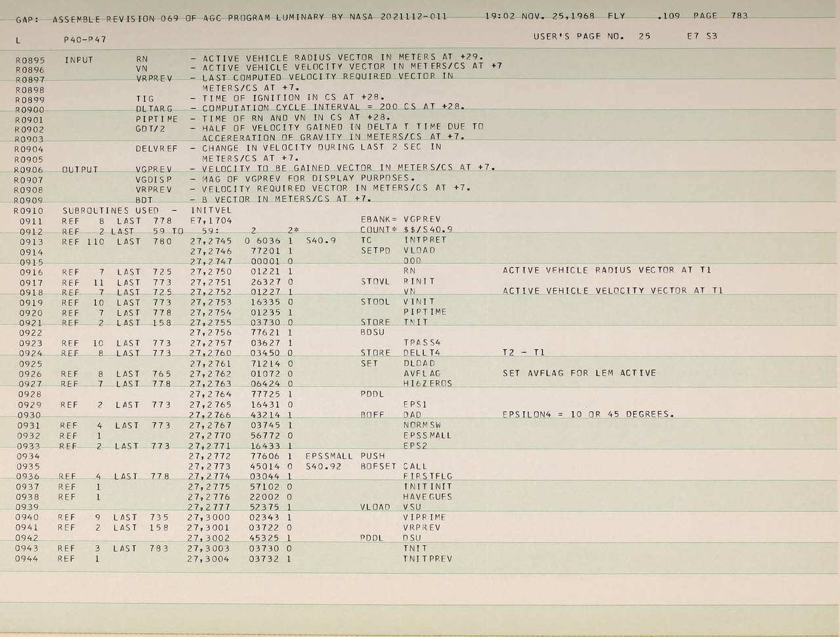
Task: Click comment 'EPSILON4 = 10 OR 45 DEGREES.'
Action: pyautogui.click(x=588, y=414)
